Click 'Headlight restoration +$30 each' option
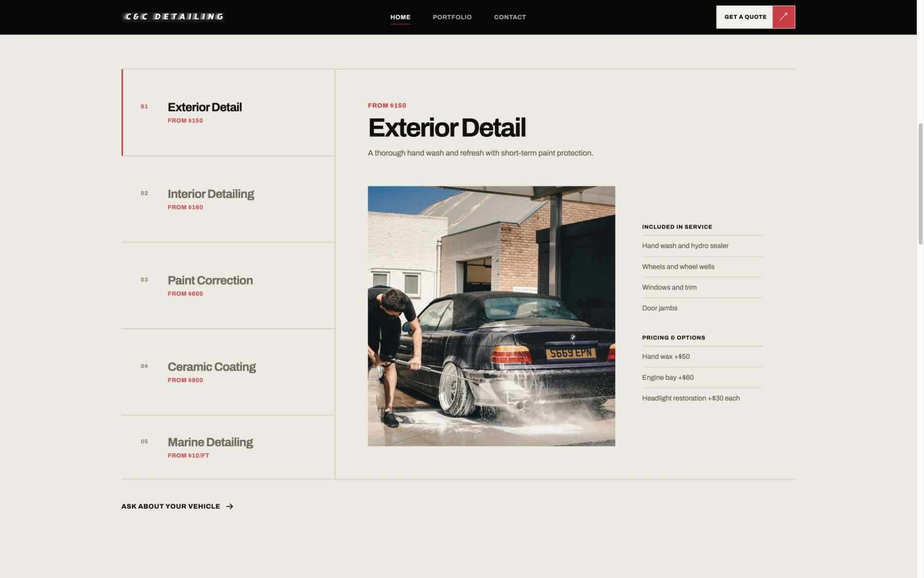 tap(702, 398)
